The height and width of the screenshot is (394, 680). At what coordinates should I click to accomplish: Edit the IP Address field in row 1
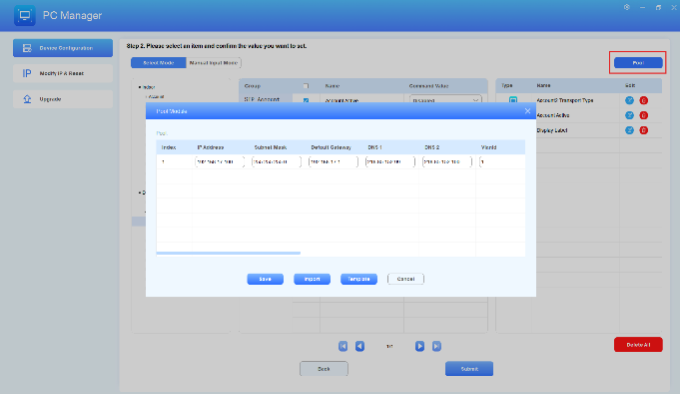pyautogui.click(x=220, y=162)
